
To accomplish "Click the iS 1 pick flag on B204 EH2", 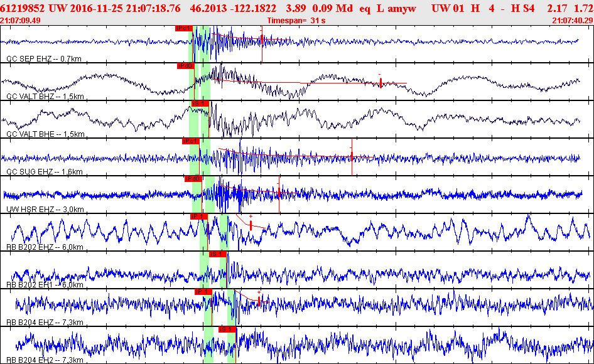I will 227,329.
